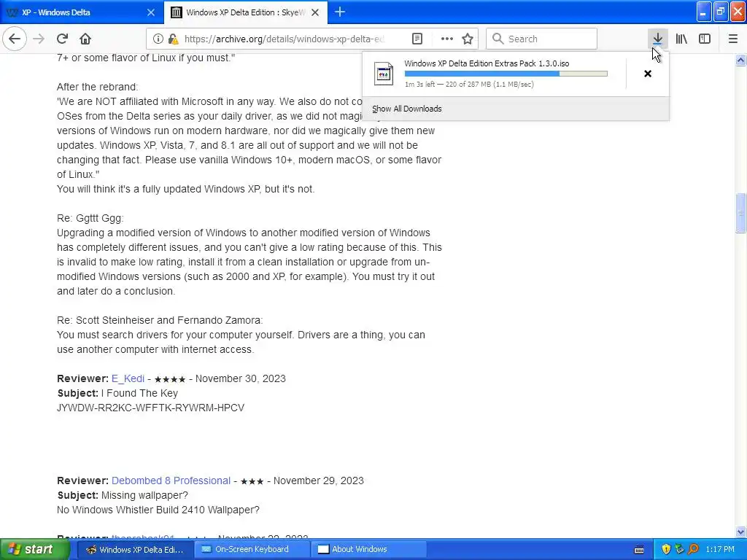The width and height of the screenshot is (747, 560).
Task: Open page actions three-dots menu
Action: coord(447,39)
